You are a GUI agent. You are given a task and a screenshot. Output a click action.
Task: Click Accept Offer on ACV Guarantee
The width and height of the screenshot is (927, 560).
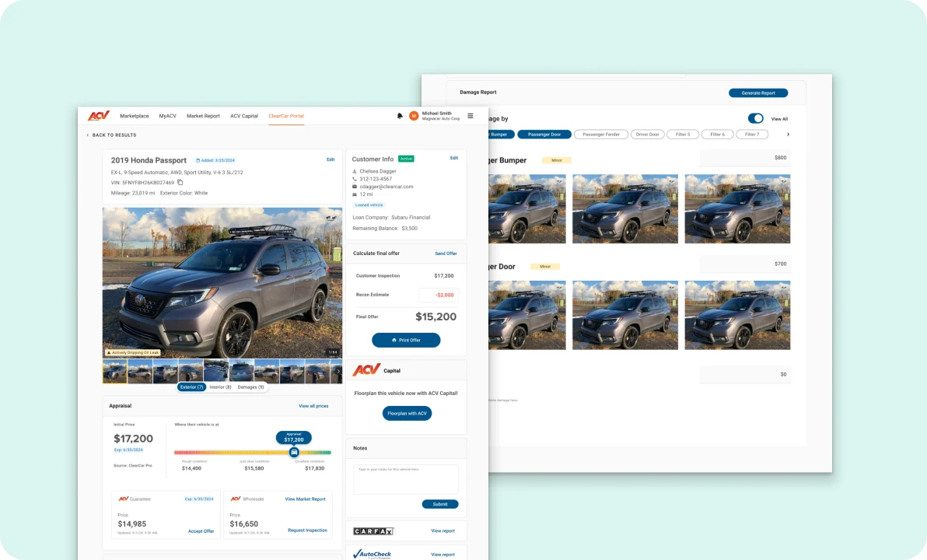[201, 531]
